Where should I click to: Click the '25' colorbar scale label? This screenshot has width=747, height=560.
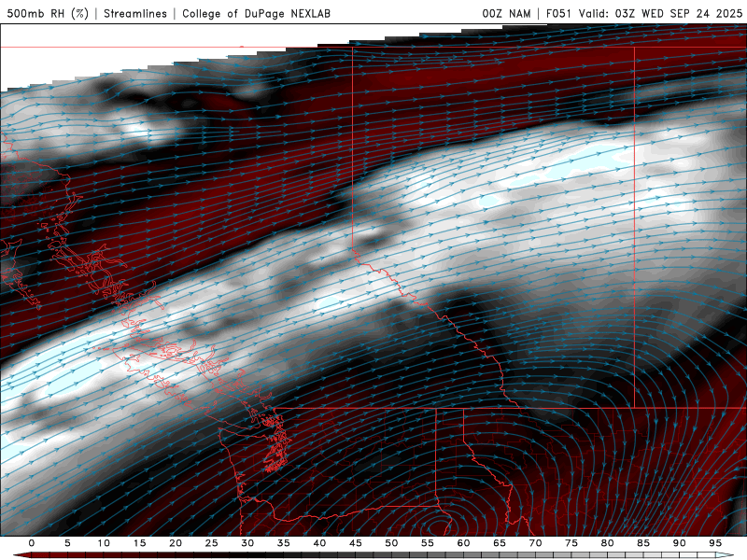coord(212,543)
